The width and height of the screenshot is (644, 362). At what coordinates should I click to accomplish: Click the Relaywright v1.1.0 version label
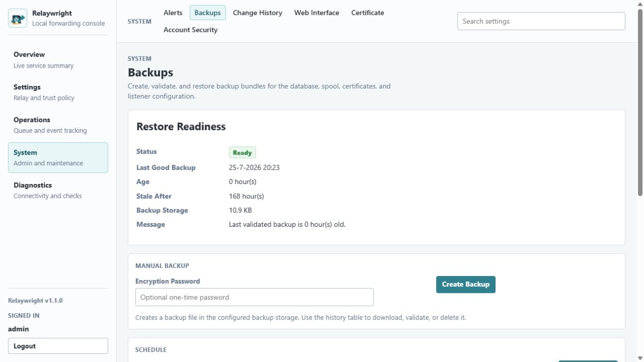click(x=35, y=300)
